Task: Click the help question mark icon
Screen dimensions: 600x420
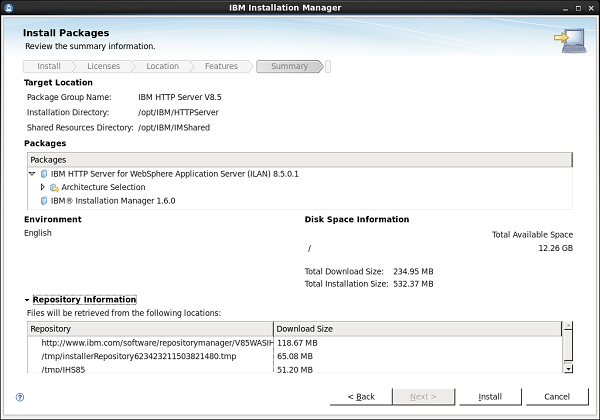Action: pos(20,397)
